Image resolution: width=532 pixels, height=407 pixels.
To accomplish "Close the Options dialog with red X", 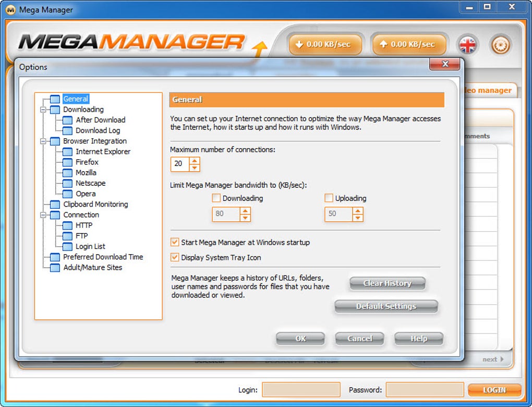I will click(445, 64).
